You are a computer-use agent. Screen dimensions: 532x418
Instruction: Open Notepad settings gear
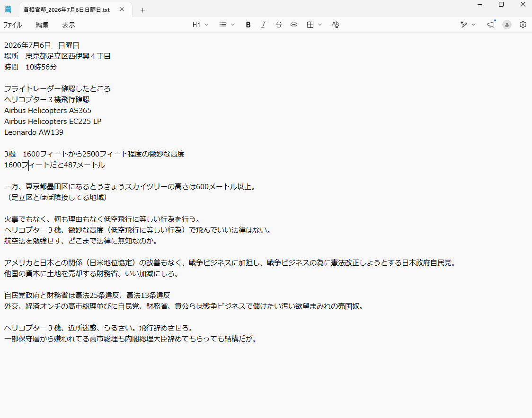(x=523, y=25)
